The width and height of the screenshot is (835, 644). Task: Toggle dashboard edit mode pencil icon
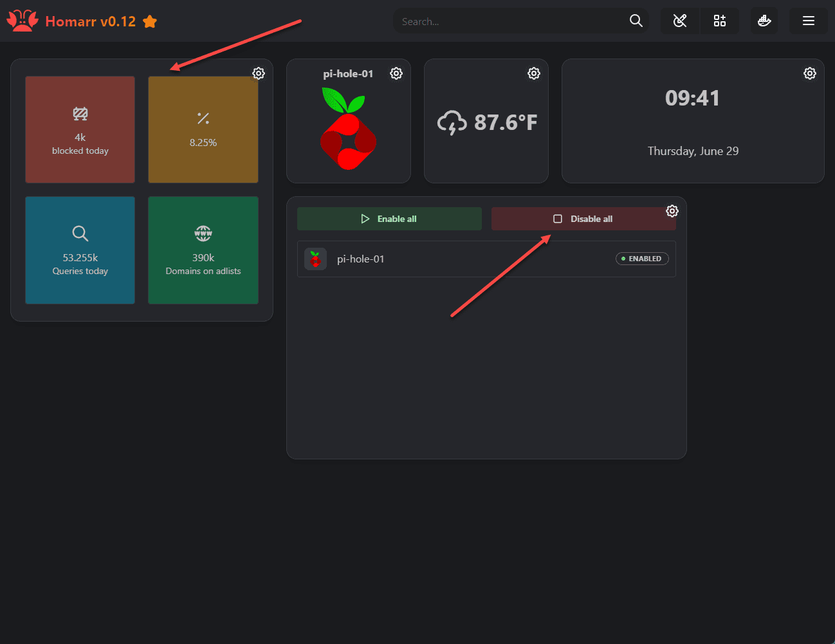click(x=680, y=21)
